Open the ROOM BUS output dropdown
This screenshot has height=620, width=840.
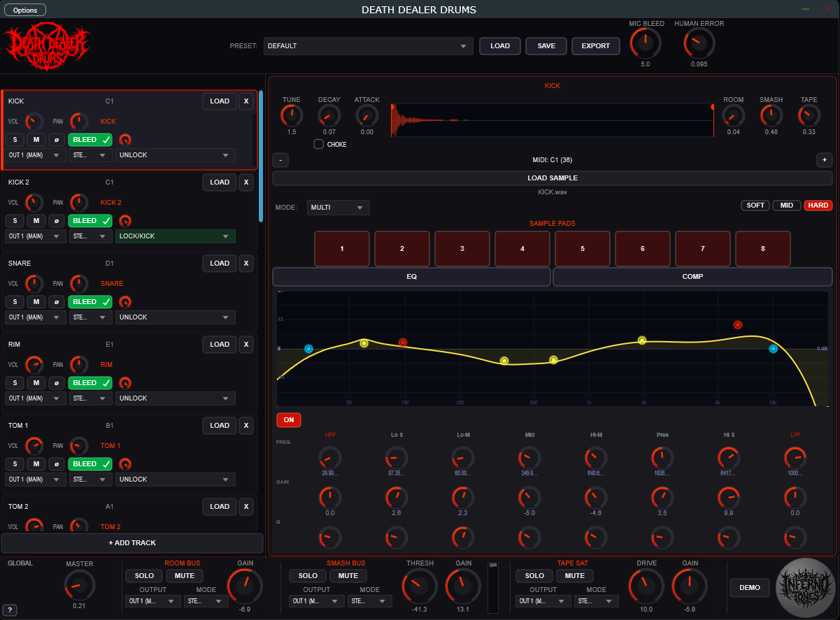153,601
